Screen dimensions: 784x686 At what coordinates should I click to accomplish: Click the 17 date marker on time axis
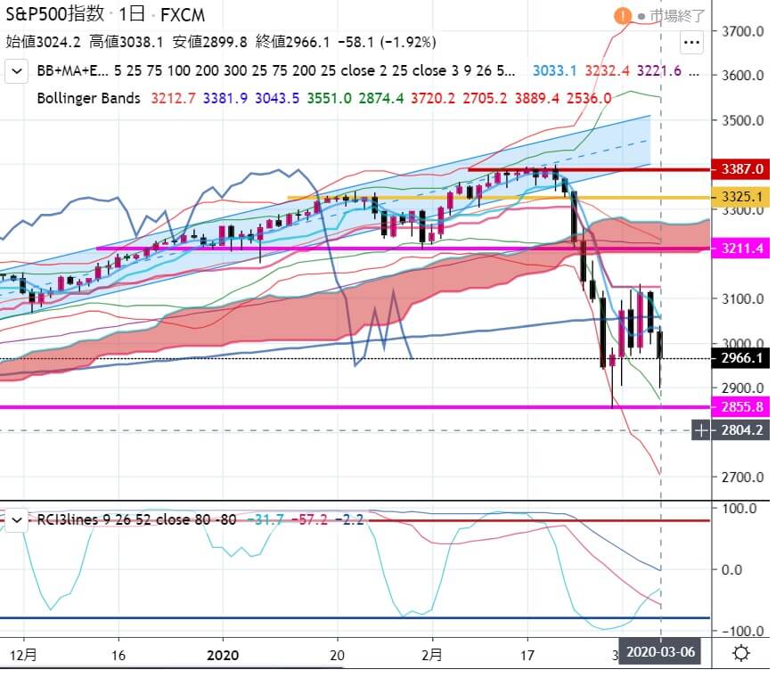[527, 655]
